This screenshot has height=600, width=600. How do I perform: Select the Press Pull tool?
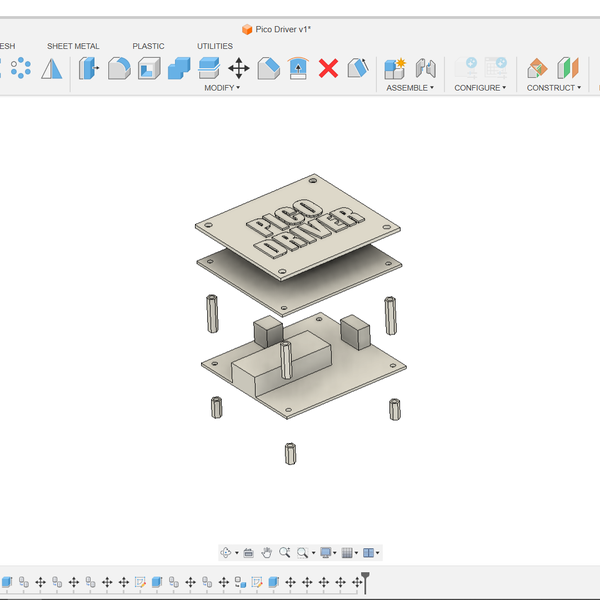tap(89, 68)
